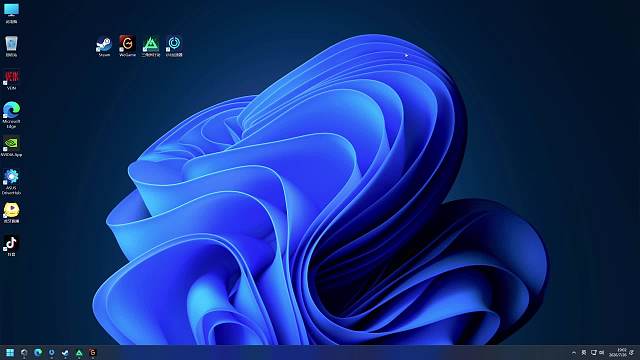Open taskbar Search
This screenshot has width=640, height=360.
(x=24, y=353)
